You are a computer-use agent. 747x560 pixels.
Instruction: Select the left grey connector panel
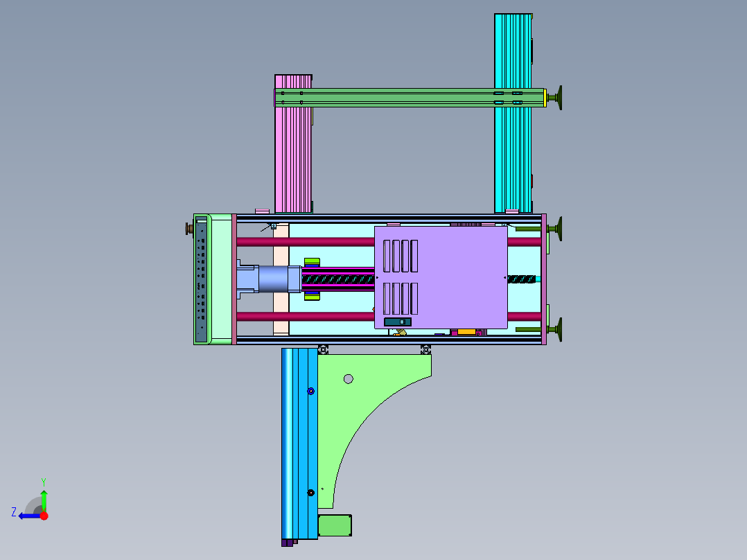pos(201,279)
